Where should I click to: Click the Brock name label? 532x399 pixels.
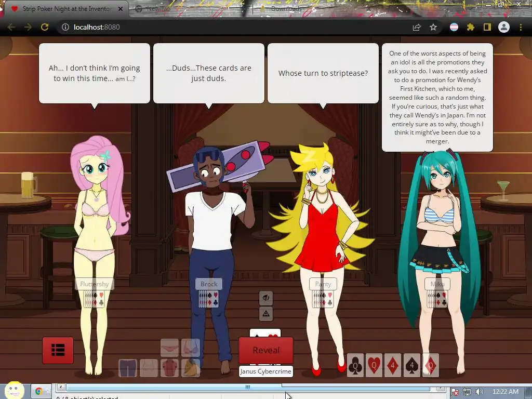tap(209, 284)
